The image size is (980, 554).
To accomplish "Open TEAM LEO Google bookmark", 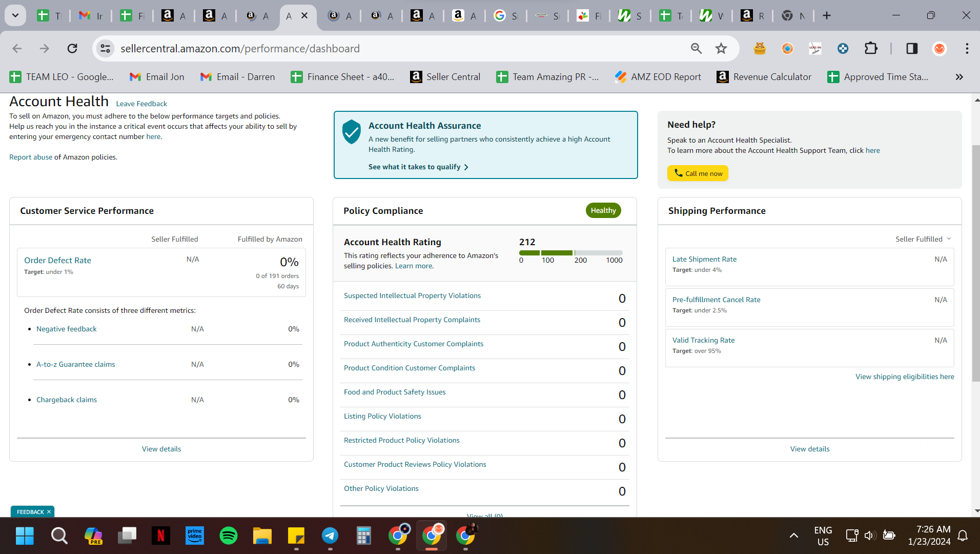I will 62,77.
